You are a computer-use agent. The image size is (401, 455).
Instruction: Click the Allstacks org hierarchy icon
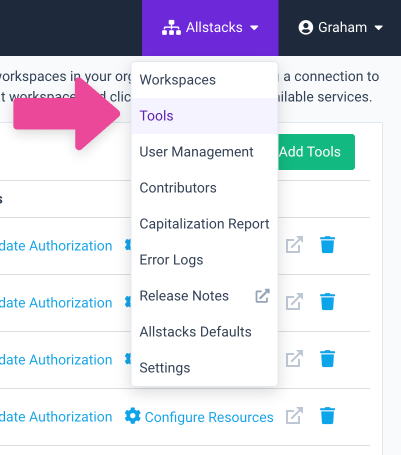(171, 28)
